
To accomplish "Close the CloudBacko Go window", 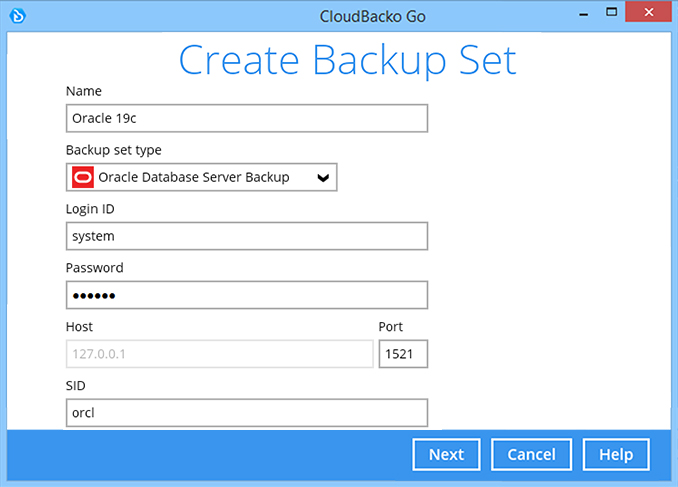I will [649, 12].
